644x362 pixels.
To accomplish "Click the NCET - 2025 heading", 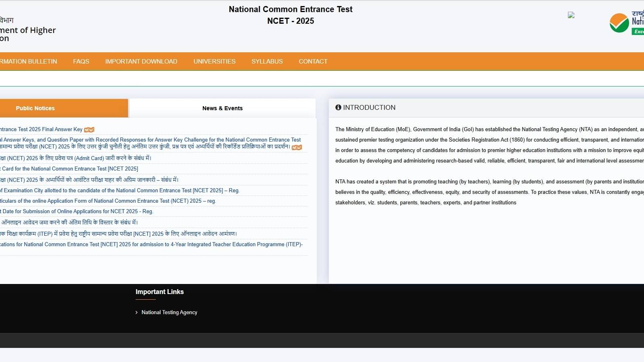I will point(291,21).
